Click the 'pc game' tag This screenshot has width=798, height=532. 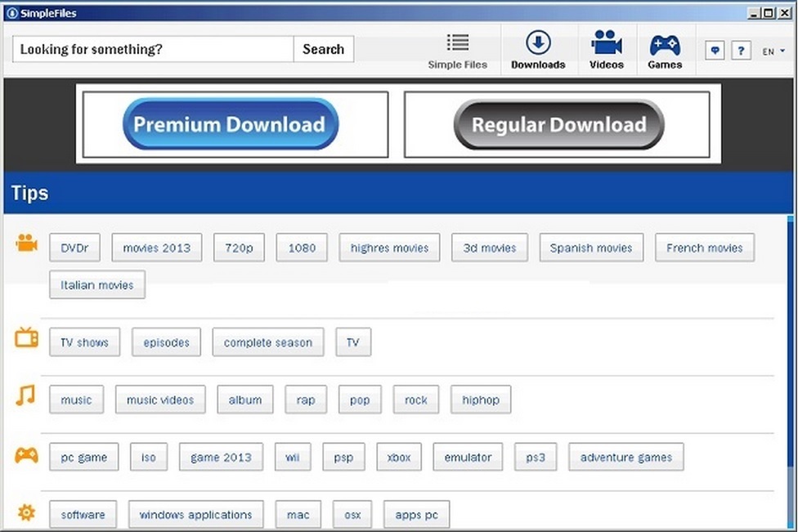(84, 458)
